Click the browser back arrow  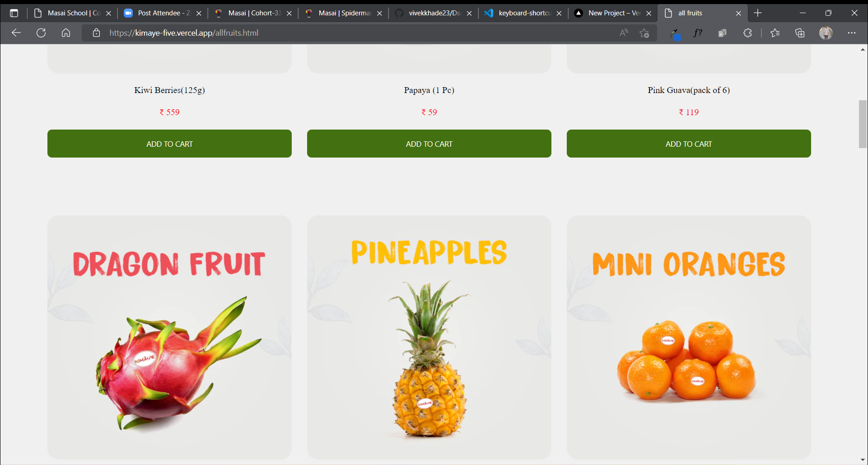click(x=16, y=33)
